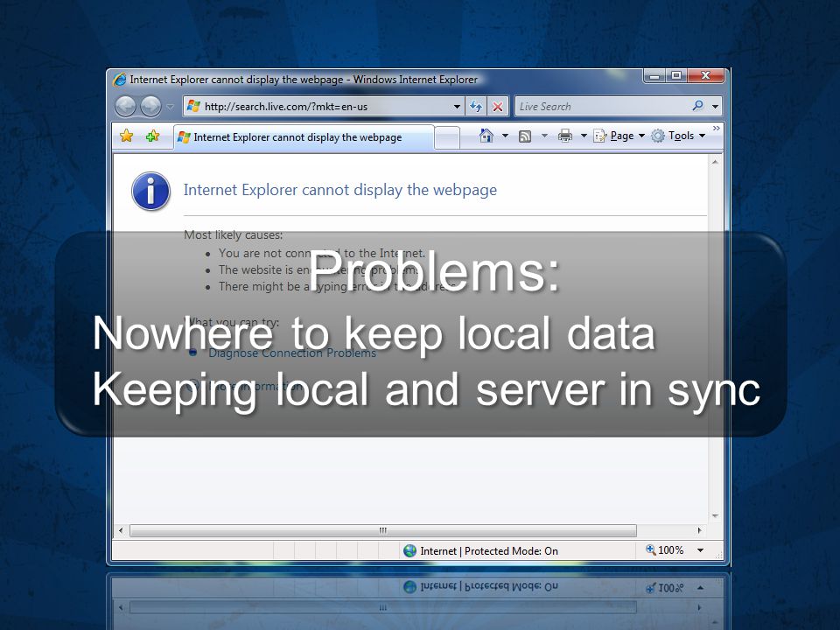Maximize the Internet Explorer window
The width and height of the screenshot is (840, 630).
coord(676,75)
